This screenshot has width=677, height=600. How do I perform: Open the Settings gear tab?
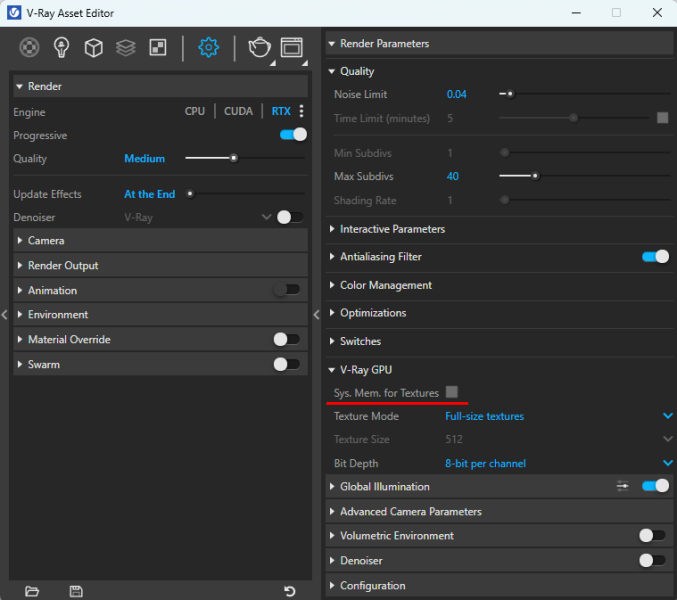209,47
